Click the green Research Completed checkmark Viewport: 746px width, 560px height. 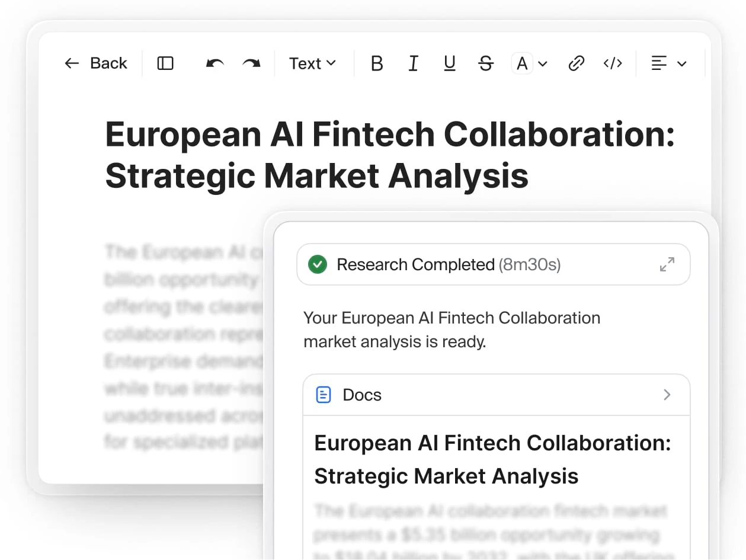318,264
